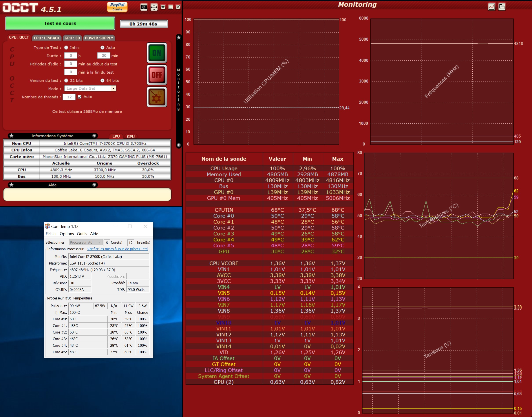Click the move window crosshair icon

[154, 7]
